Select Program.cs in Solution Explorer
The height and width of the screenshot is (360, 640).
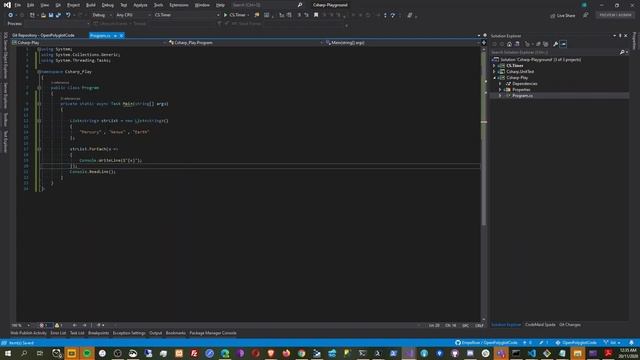[522, 96]
